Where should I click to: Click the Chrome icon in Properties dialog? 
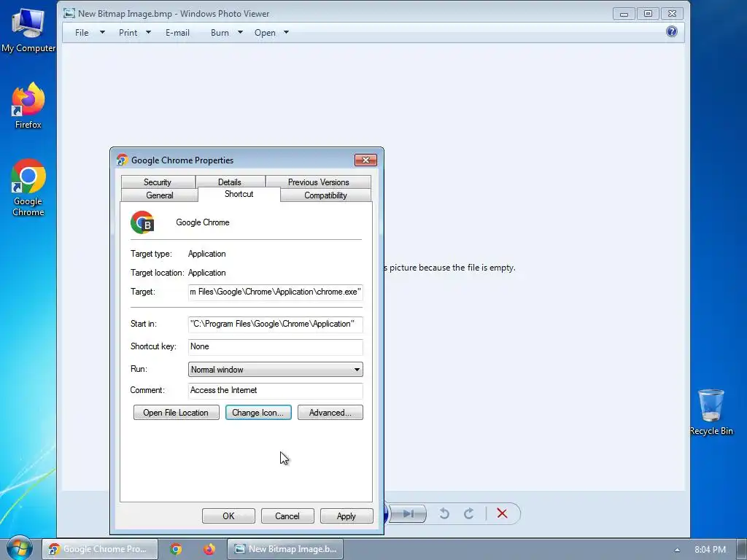click(142, 222)
